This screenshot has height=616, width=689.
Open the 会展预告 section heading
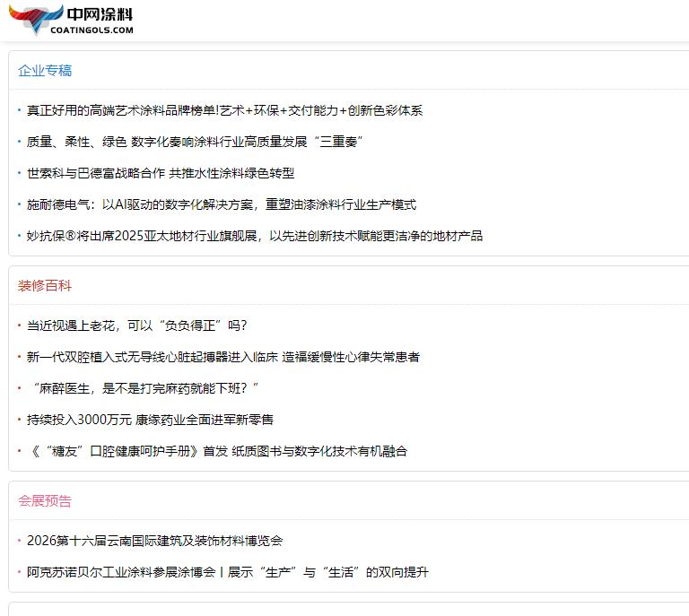45,501
